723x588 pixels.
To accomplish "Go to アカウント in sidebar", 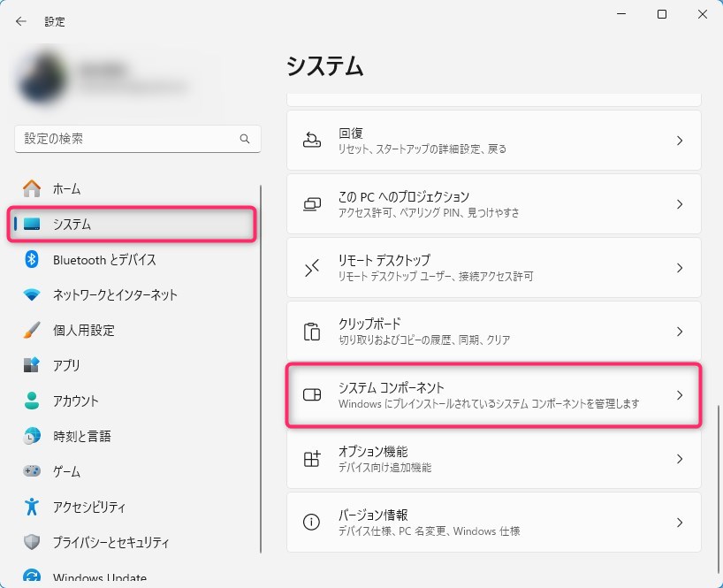I will pyautogui.click(x=75, y=401).
